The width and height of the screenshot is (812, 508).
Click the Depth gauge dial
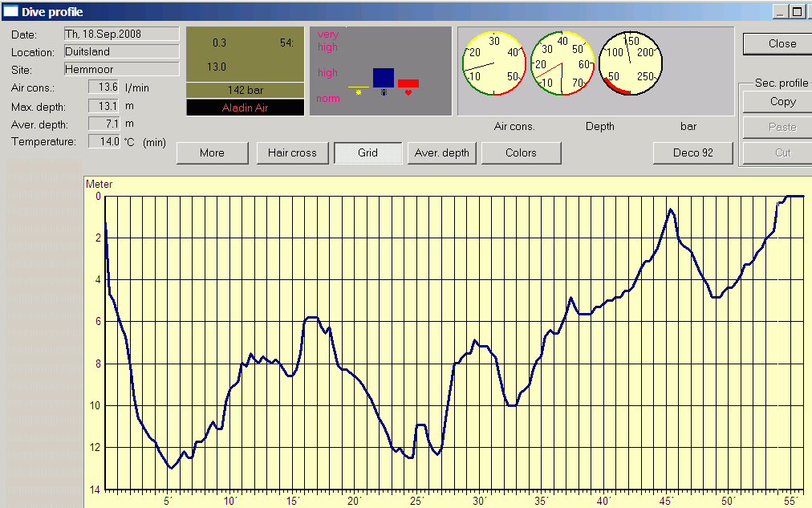[562, 63]
